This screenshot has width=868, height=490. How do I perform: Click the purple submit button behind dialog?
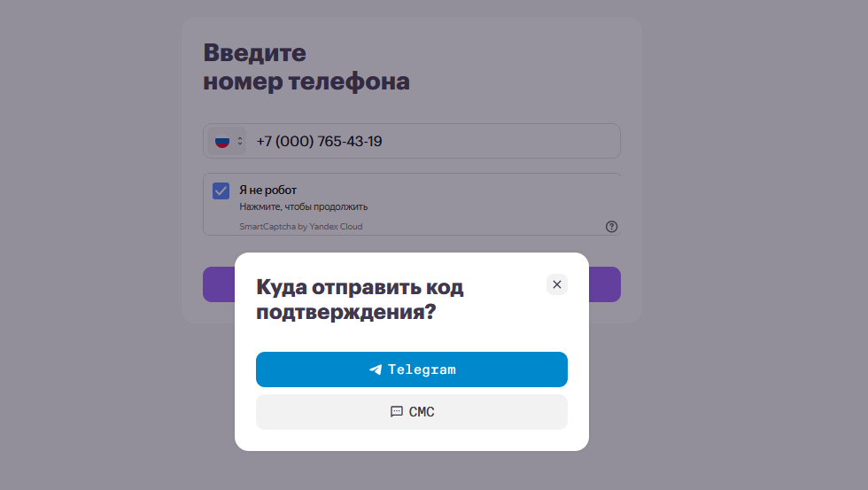tap(217, 284)
